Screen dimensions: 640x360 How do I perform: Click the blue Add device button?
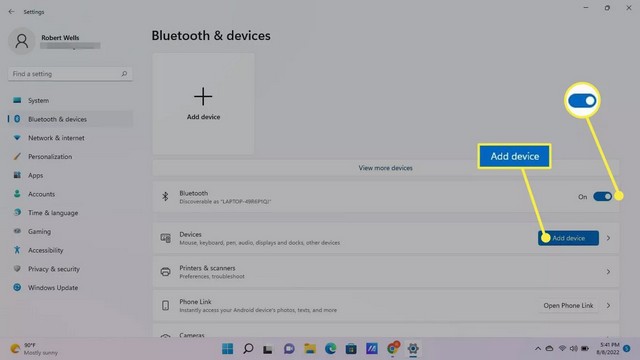568,238
